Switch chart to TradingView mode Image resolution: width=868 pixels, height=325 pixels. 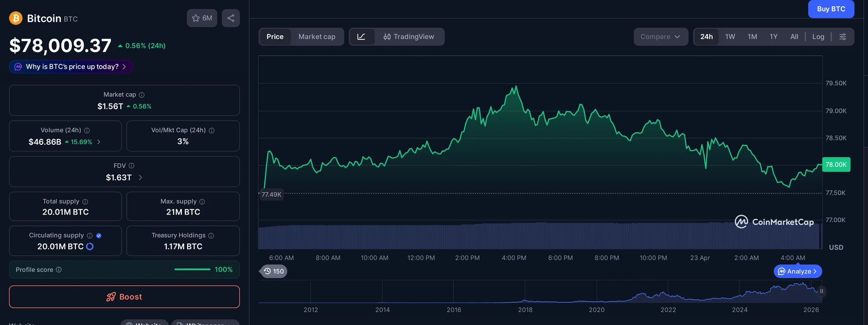409,37
